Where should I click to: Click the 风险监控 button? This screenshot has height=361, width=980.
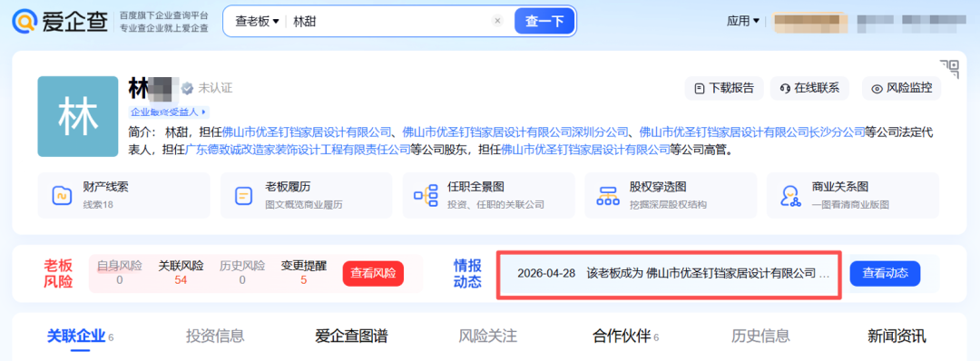(901, 88)
